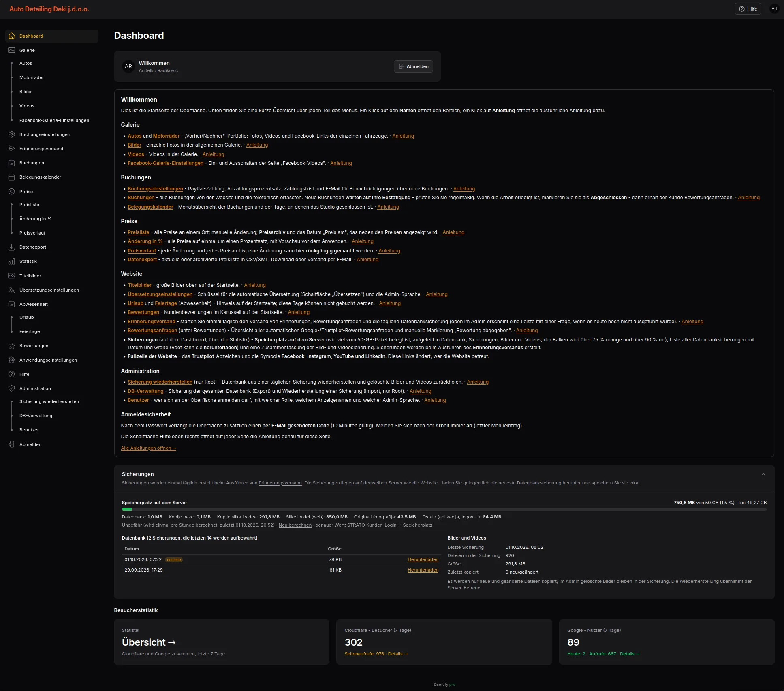Click the Übersetzungseinstellungen translate icon
This screenshot has height=691, width=784.
pos(12,290)
